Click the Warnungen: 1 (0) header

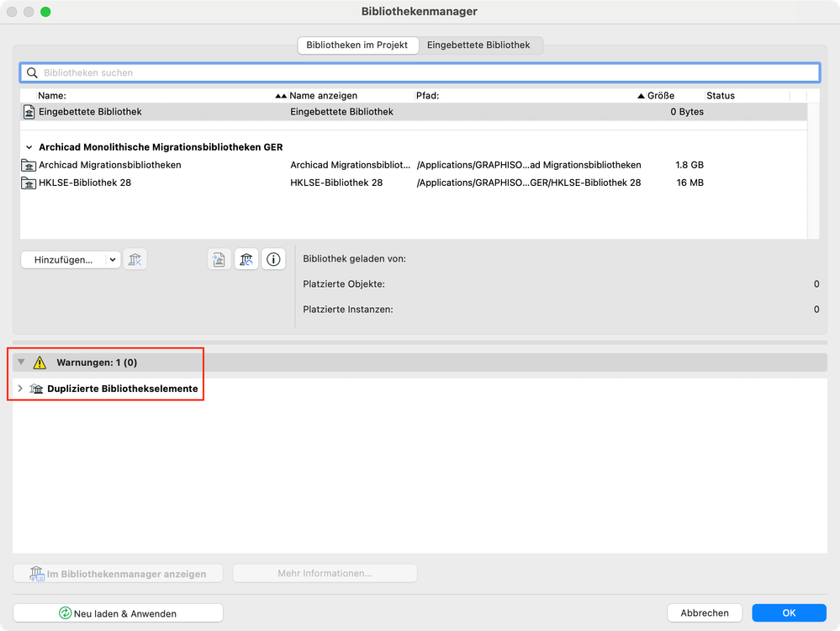point(97,363)
